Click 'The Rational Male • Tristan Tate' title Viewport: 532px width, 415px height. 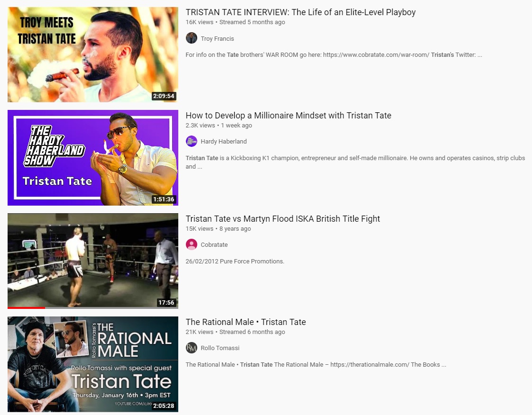point(246,322)
